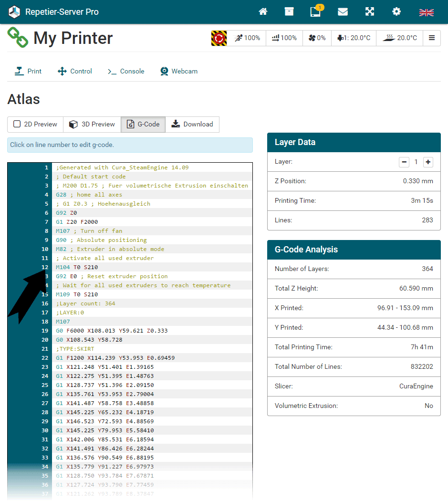The width and height of the screenshot is (448, 501).
Task: Open the UK flag language selector
Action: 426,12
